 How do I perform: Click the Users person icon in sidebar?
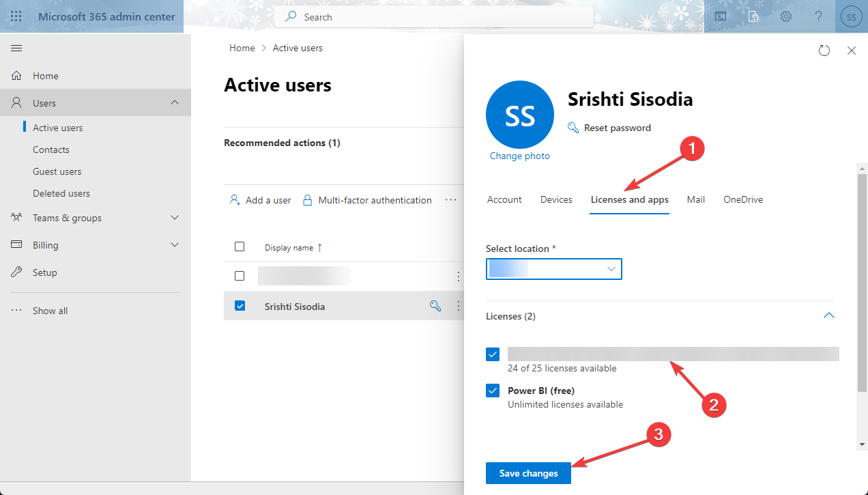point(17,103)
